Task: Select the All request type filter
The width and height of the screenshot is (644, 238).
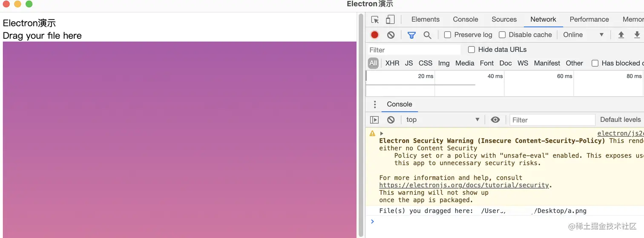Action: (373, 63)
